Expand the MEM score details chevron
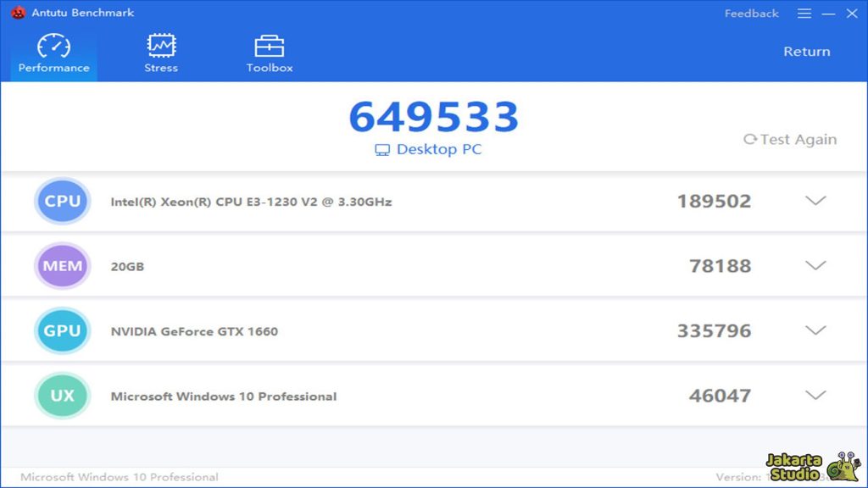Viewport: 868px width, 488px height. [x=815, y=266]
